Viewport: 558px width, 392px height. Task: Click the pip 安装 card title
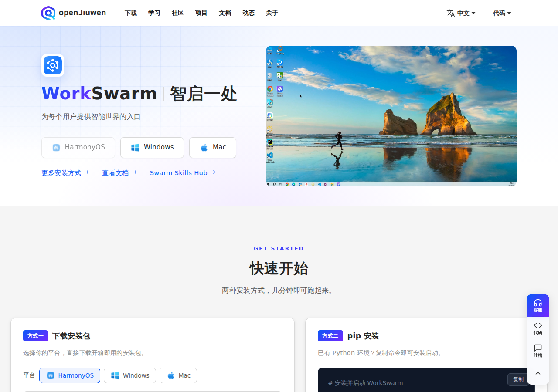coord(363,336)
